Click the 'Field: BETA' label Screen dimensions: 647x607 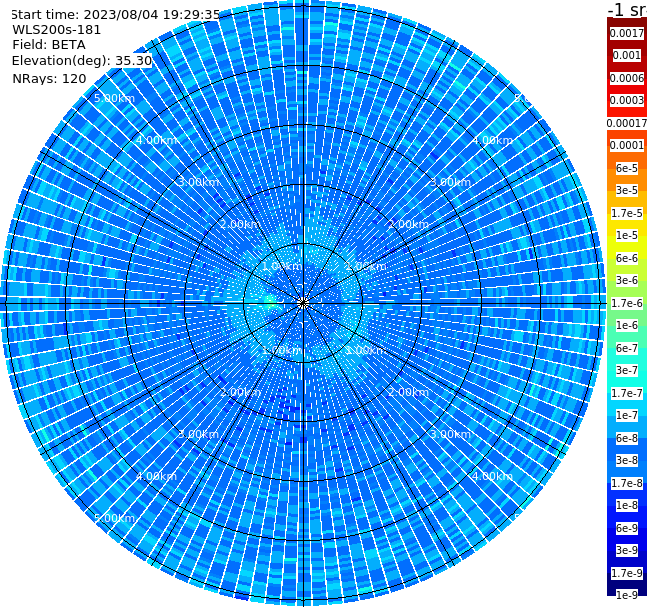coord(49,45)
